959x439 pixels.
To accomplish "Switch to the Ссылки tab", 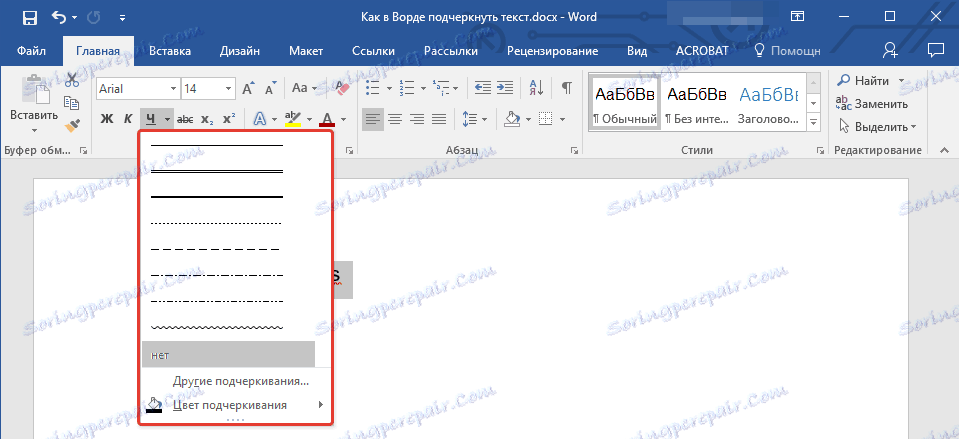I will tap(374, 51).
